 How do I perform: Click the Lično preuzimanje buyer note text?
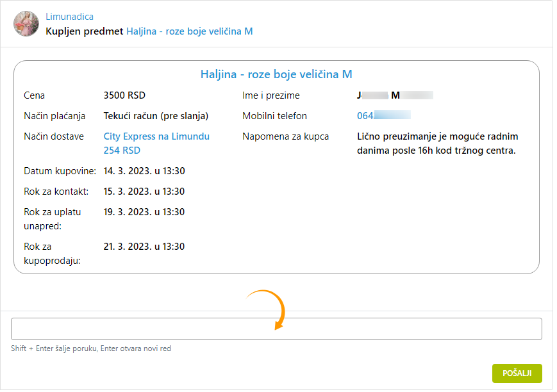[x=437, y=144]
